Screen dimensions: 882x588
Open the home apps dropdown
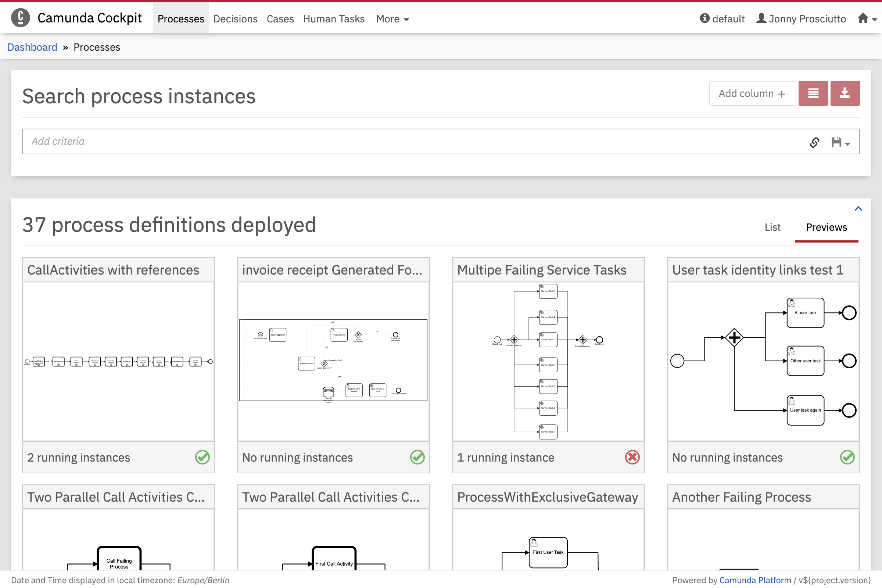tap(867, 18)
